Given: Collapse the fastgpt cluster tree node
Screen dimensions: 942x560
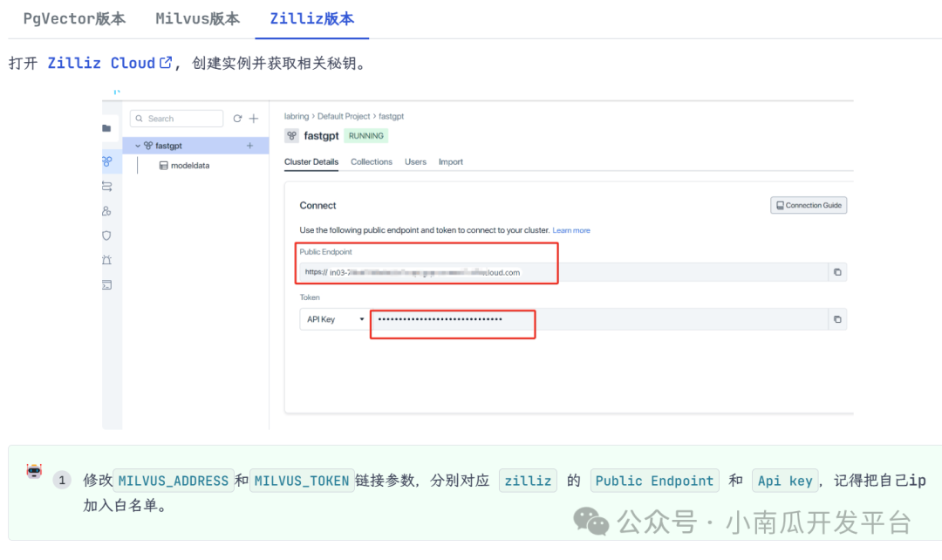Looking at the screenshot, I should pyautogui.click(x=138, y=146).
